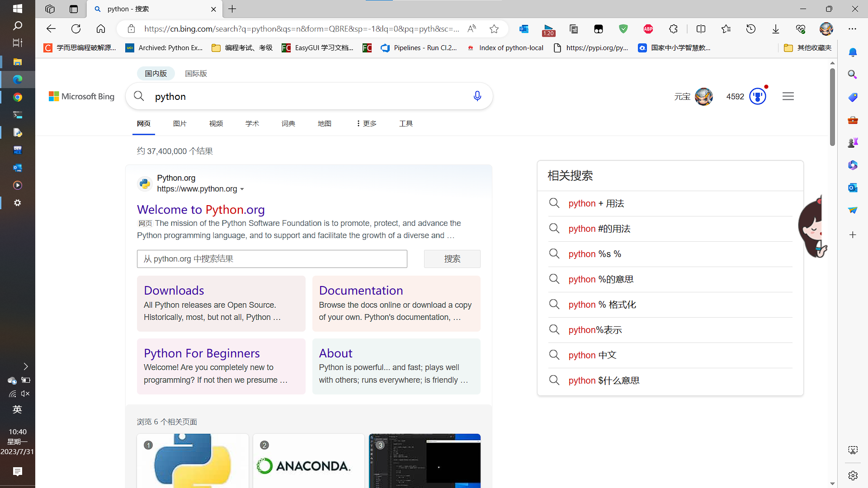Open the Favorites list

tap(726, 29)
